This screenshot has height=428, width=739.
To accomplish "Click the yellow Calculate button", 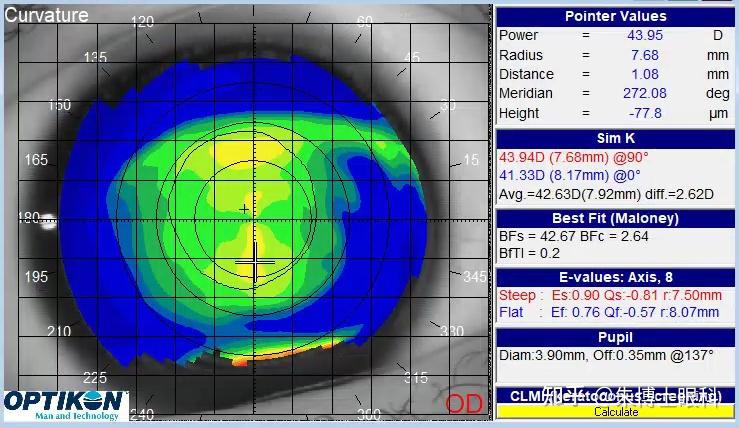I will click(x=616, y=412).
